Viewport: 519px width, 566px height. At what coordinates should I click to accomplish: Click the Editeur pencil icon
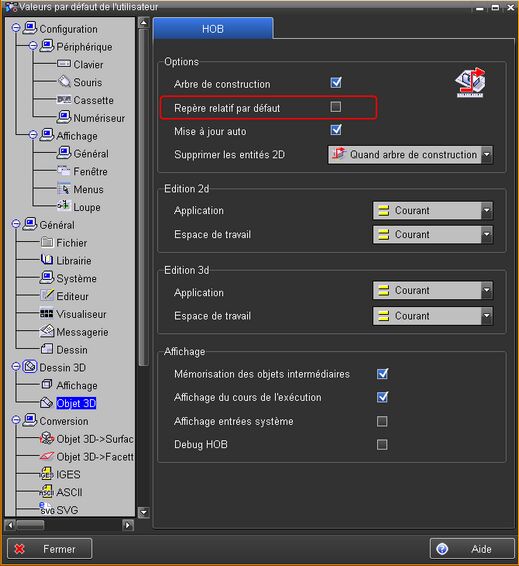[47, 295]
